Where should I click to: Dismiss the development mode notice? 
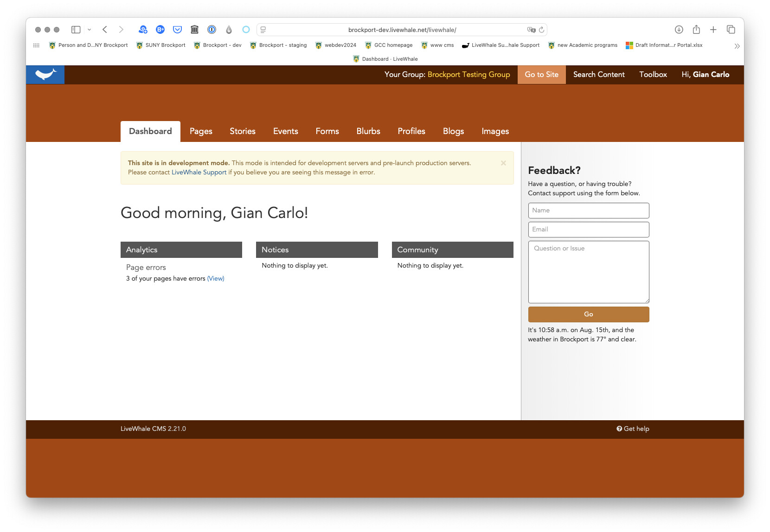pos(503,163)
